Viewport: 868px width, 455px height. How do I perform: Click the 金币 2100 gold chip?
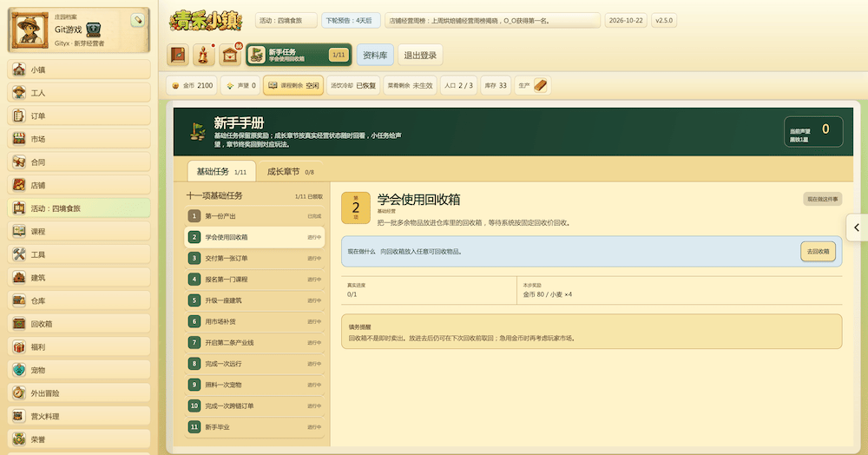coord(192,85)
